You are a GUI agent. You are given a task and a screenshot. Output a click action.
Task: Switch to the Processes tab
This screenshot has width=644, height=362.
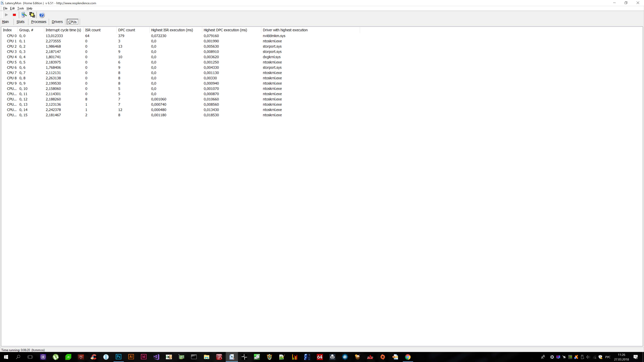tap(39, 22)
